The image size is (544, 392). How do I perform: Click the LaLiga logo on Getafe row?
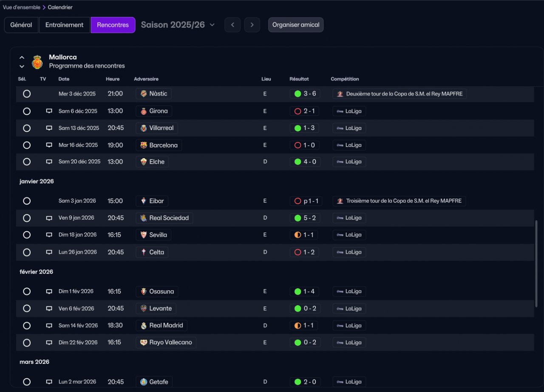coord(340,382)
